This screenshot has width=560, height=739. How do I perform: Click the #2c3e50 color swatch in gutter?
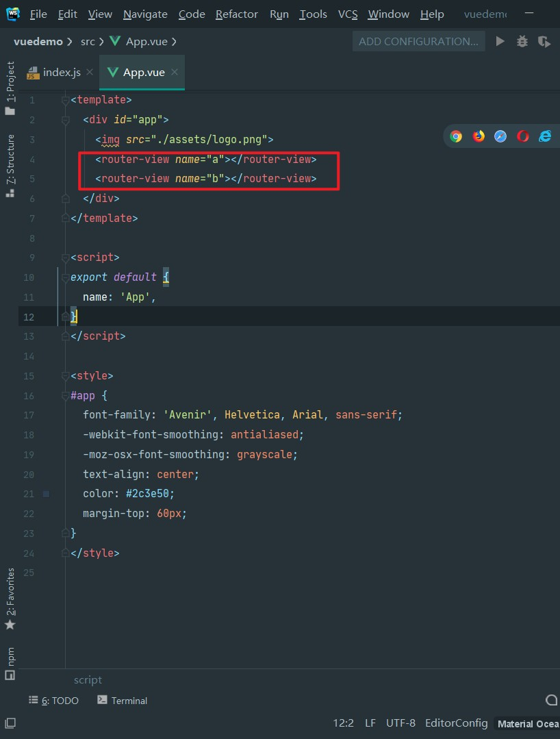pyautogui.click(x=46, y=494)
